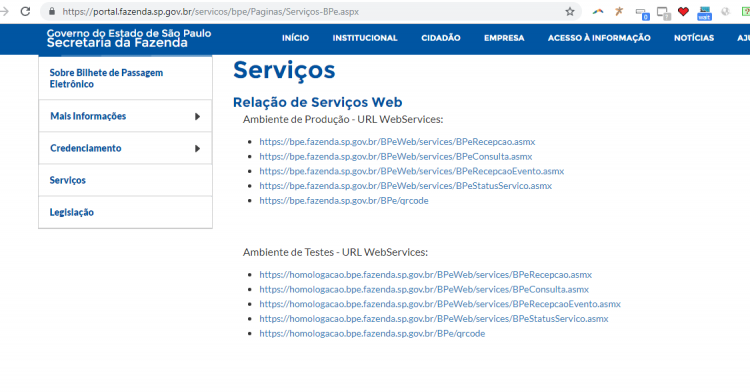750x392 pixels.
Task: Open the production BPeRecepcao.asmx link
Action: click(397, 142)
